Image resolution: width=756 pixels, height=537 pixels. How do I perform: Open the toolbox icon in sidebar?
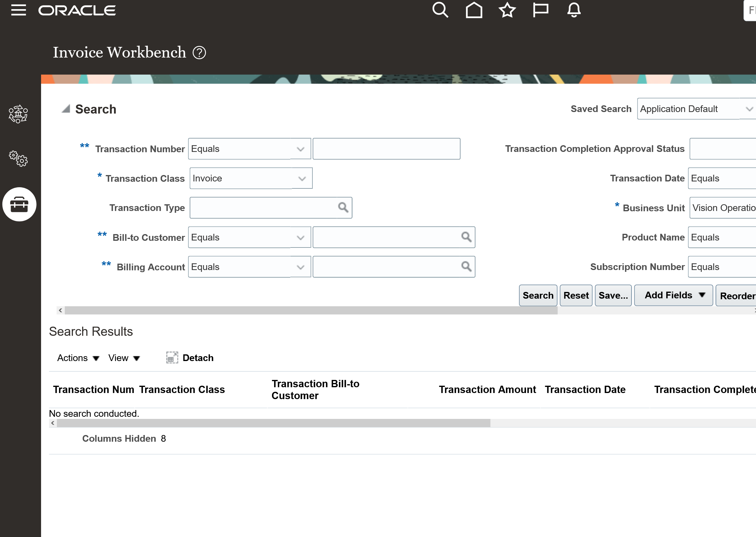[x=19, y=204]
